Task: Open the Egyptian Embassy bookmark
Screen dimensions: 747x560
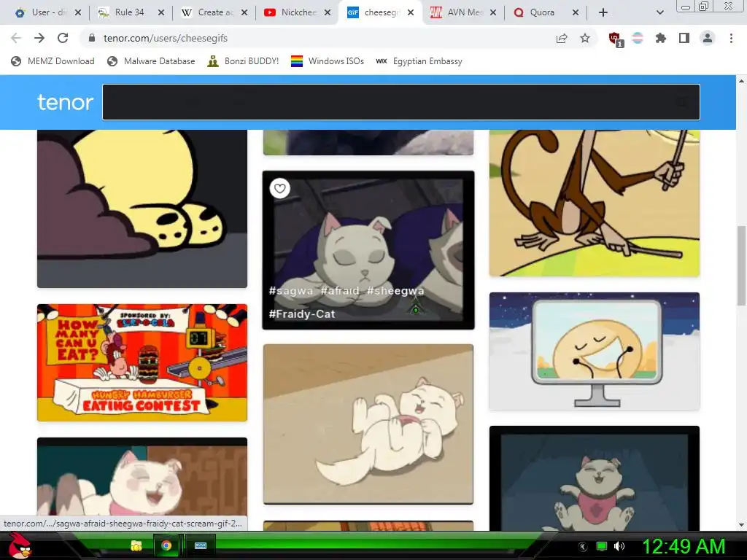Action: pyautogui.click(x=419, y=61)
